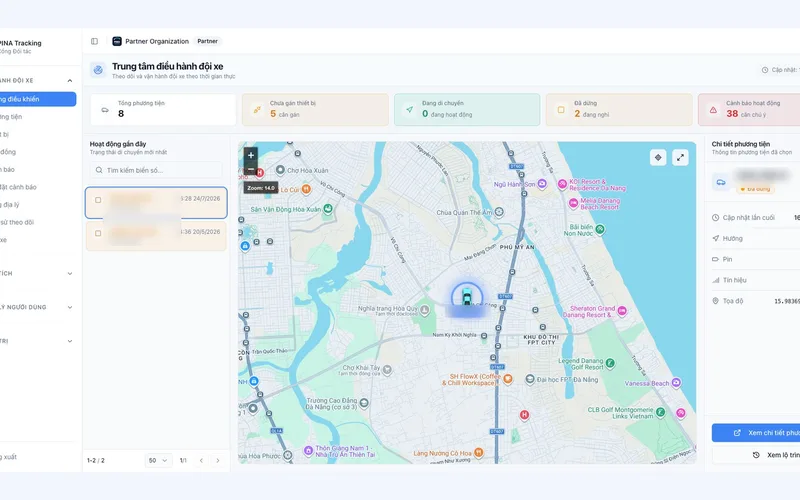Open the 50 rows-per-page dropdown
This screenshot has width=800, height=500.
pyautogui.click(x=158, y=460)
